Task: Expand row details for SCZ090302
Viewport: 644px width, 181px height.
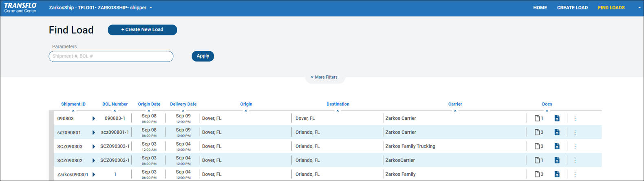Action: 94,161
